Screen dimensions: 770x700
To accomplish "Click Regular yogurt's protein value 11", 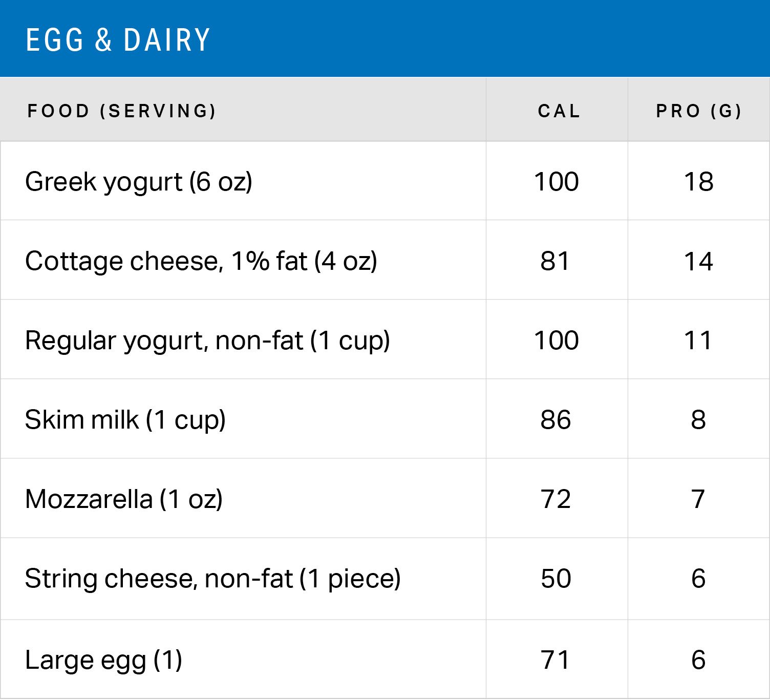I will click(x=698, y=341).
